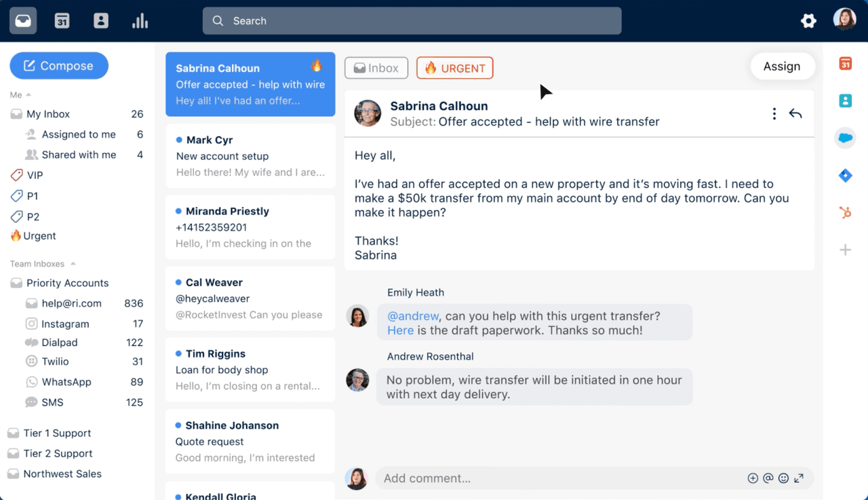Open the three-dot more options menu
The width and height of the screenshot is (868, 500).
tap(774, 114)
